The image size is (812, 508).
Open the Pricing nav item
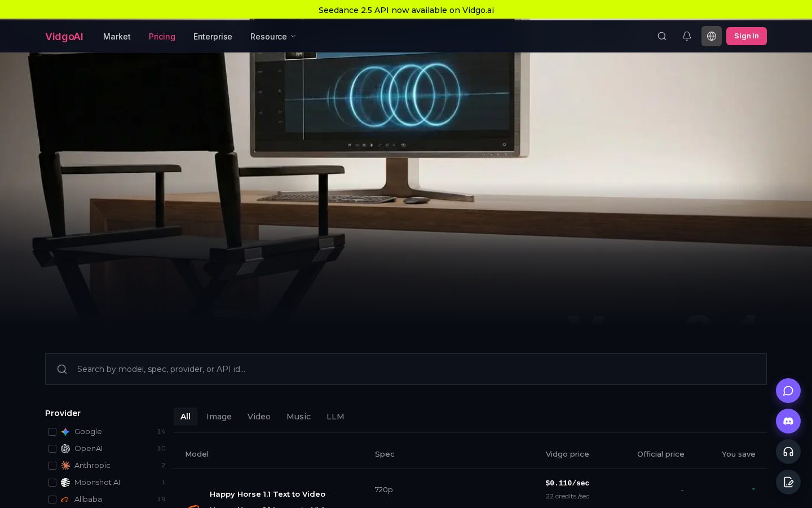[162, 37]
